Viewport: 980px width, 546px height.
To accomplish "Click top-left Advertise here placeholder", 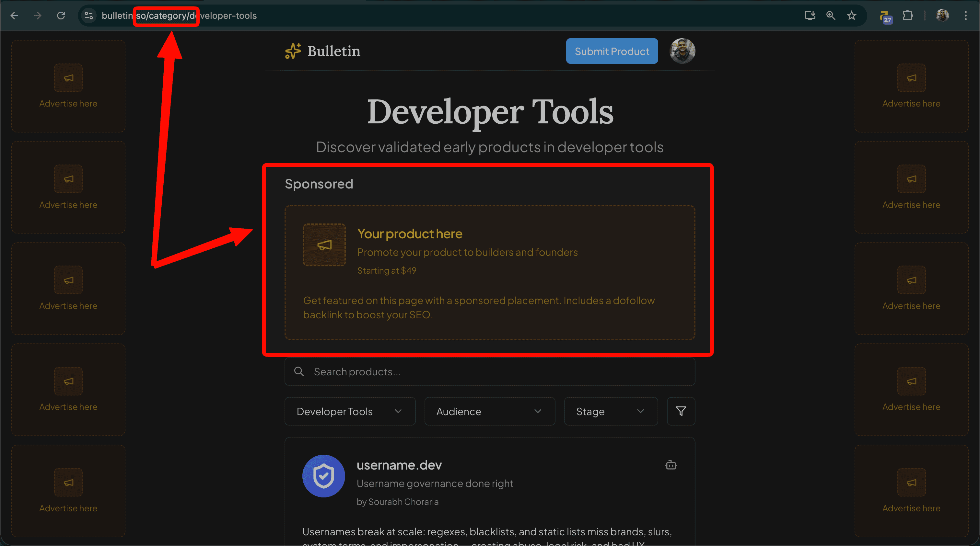I will pos(68,86).
